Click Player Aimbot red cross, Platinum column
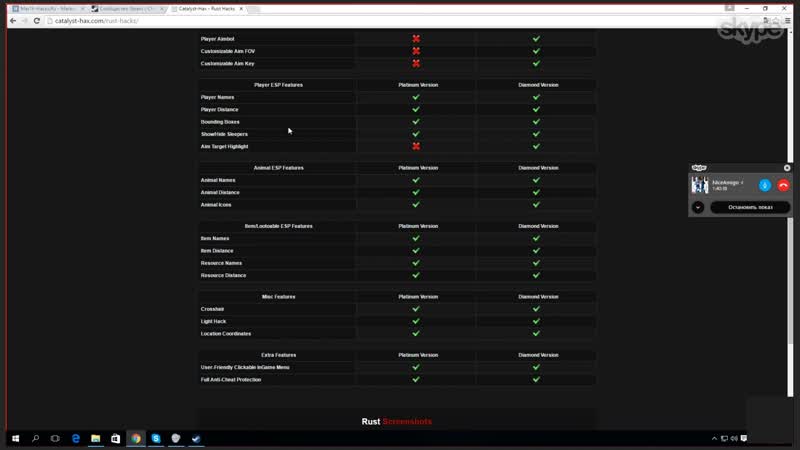800x450 pixels. pos(416,39)
